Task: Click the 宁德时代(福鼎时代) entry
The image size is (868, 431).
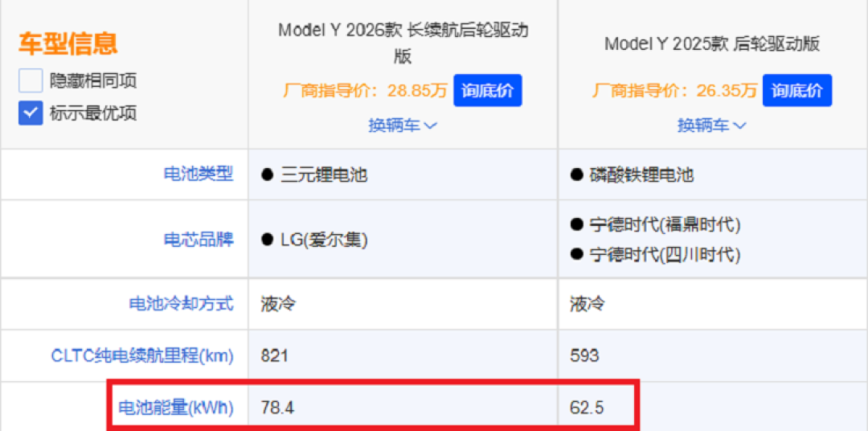Action: tap(665, 225)
